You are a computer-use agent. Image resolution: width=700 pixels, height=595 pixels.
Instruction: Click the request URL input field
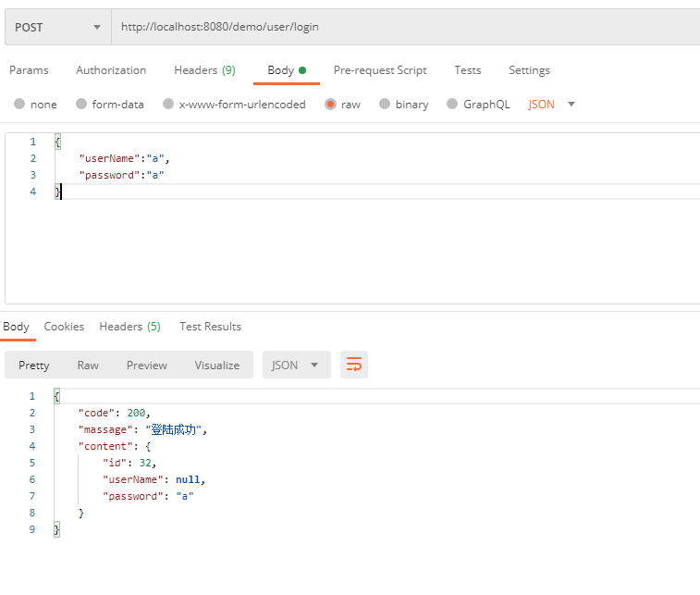(x=405, y=27)
